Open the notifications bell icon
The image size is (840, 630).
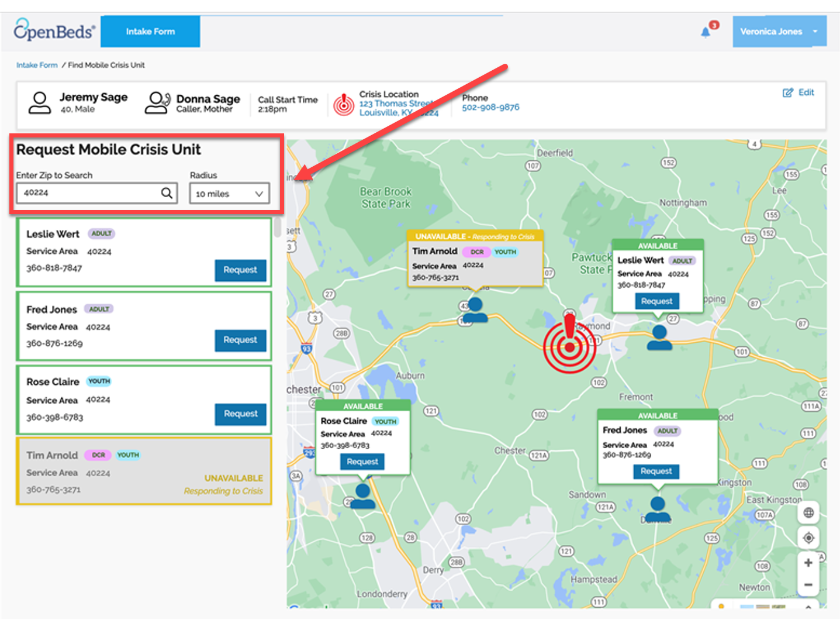(706, 32)
